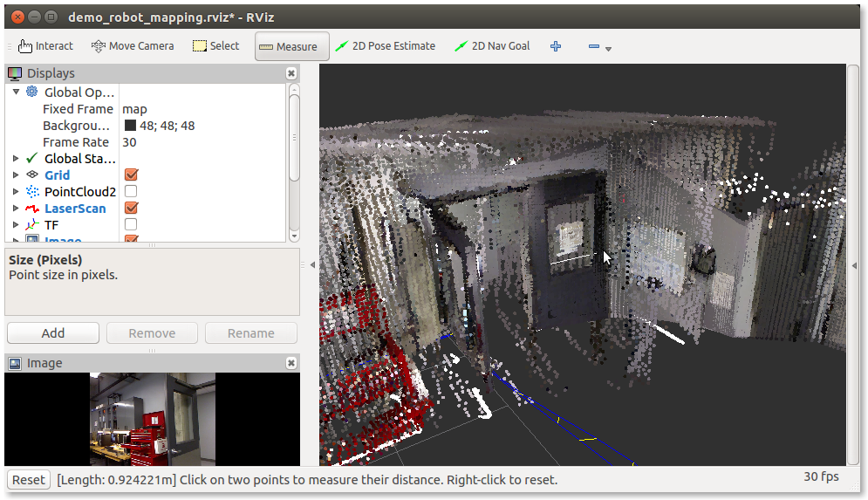Click the Fixed Frame value map
The height and width of the screenshot is (500, 868).
(135, 109)
